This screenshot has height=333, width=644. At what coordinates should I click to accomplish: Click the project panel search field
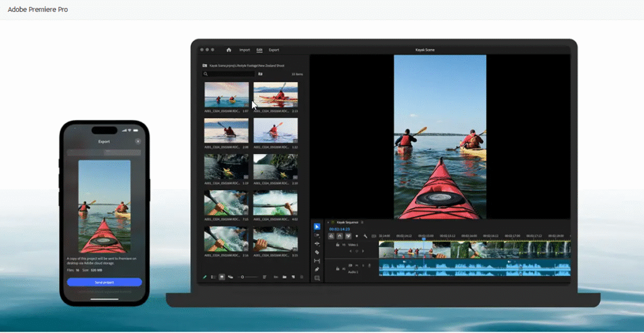(229, 74)
